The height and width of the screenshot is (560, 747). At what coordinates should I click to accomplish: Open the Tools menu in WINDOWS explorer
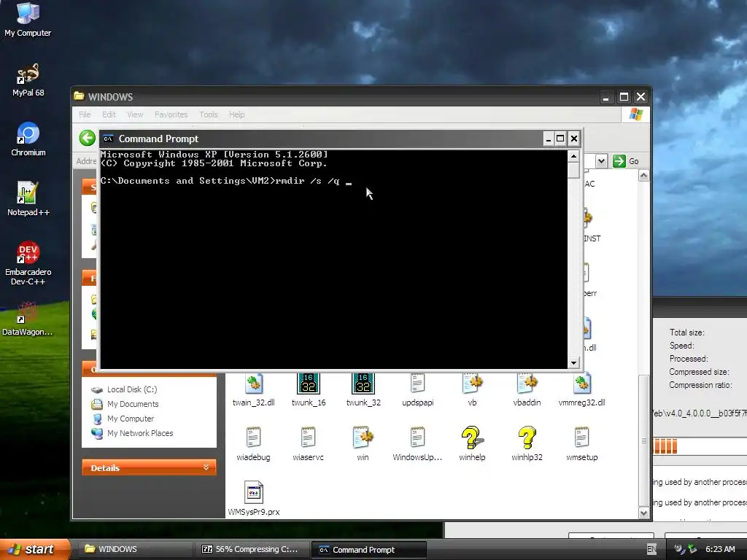pos(208,114)
